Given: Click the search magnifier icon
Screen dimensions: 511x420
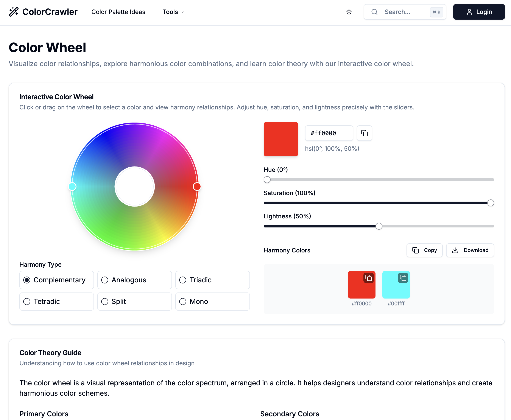Looking at the screenshot, I should 374,12.
